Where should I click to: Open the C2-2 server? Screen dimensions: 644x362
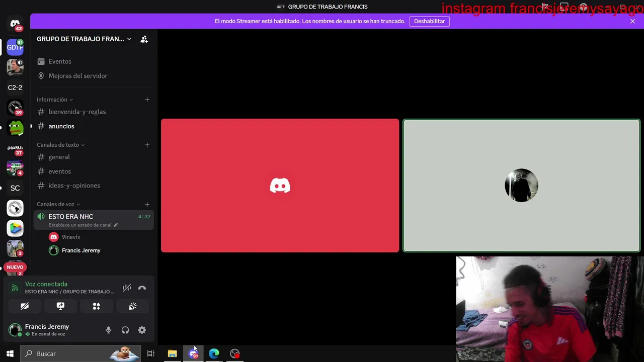pos(15,87)
